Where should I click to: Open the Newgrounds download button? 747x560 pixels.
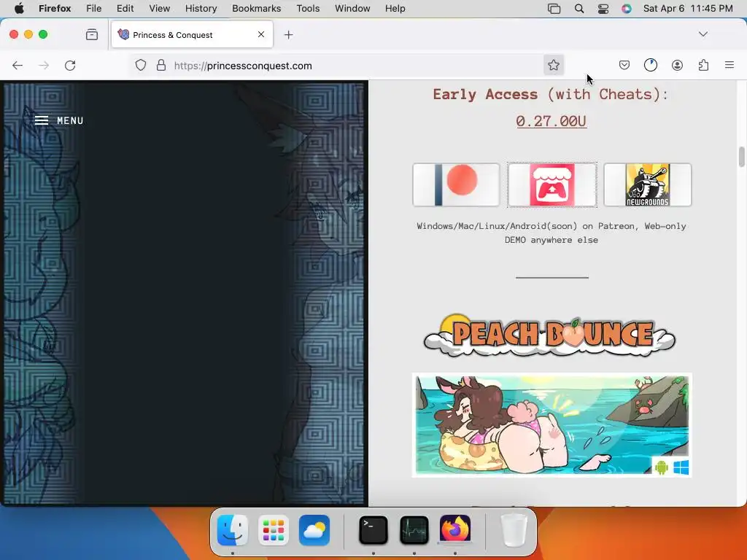pos(648,184)
